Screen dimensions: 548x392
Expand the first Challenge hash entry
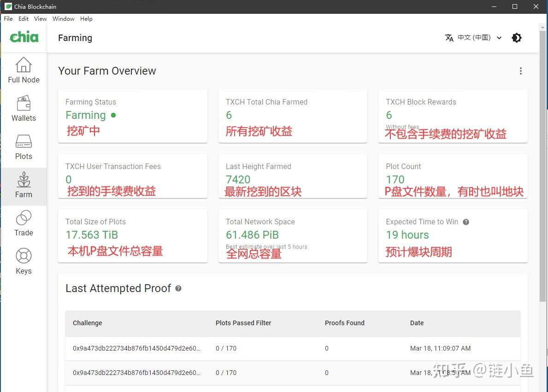click(x=136, y=349)
